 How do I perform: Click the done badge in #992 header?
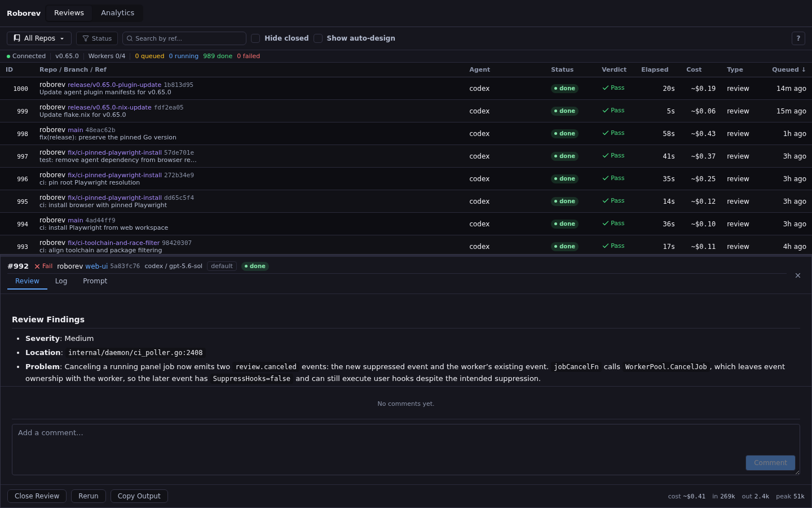255,266
